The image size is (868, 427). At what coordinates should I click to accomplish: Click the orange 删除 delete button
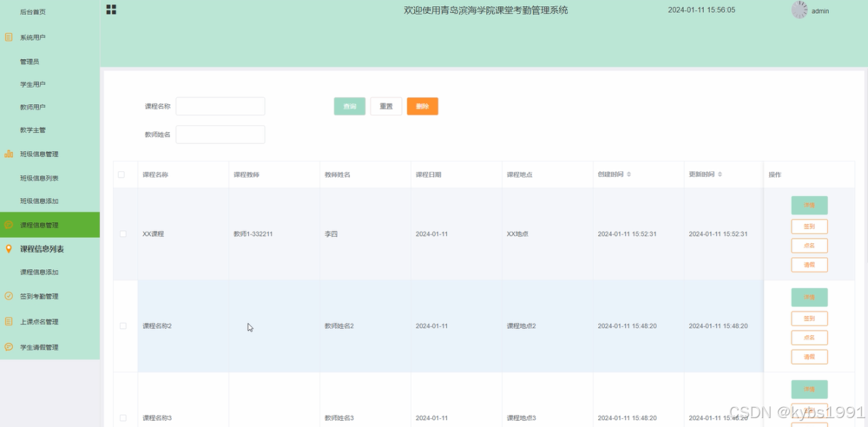click(x=423, y=106)
